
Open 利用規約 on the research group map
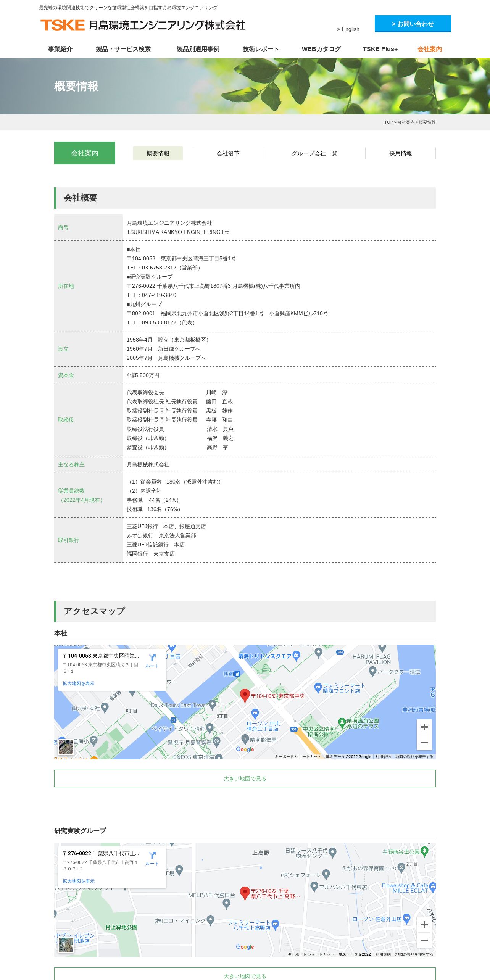[x=383, y=954]
